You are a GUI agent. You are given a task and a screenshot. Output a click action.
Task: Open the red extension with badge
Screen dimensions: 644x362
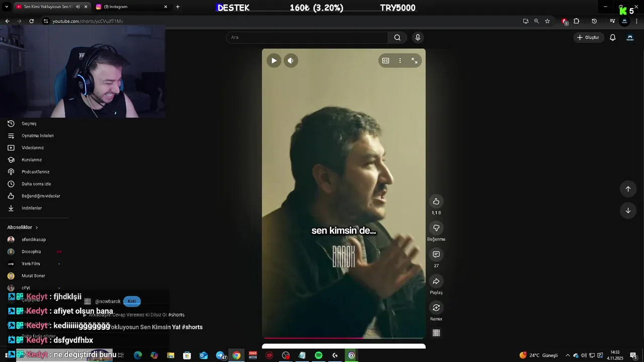coord(565,21)
